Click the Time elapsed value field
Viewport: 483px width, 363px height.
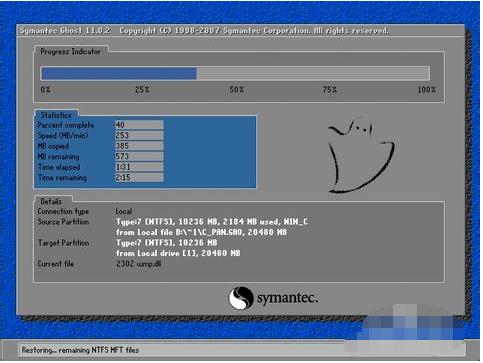[x=139, y=167]
